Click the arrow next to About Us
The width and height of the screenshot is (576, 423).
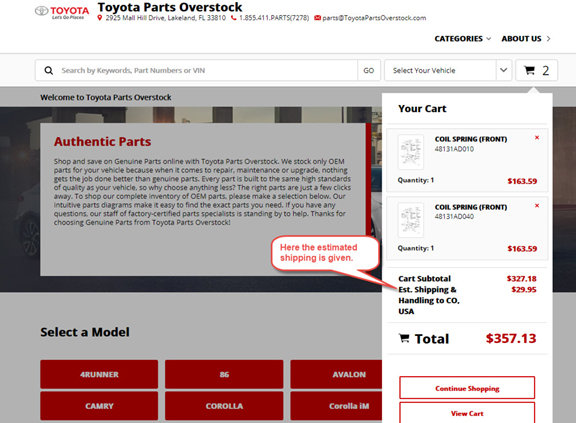[x=548, y=39]
